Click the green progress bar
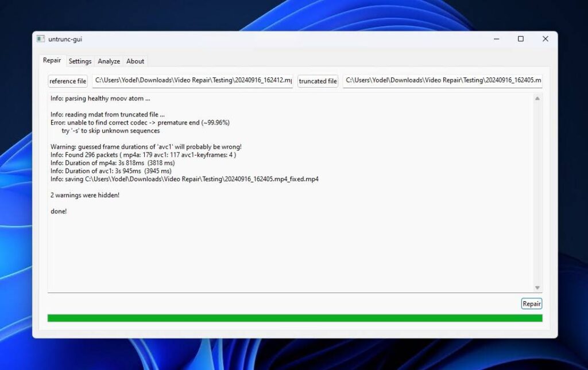The image size is (588, 370). (294, 317)
